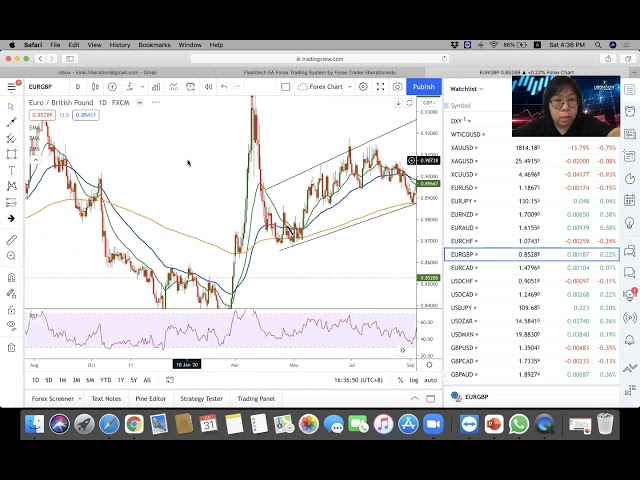Screen dimensions: 640x480
Task: Select XAUUSD in the watchlist
Action: [464, 148]
